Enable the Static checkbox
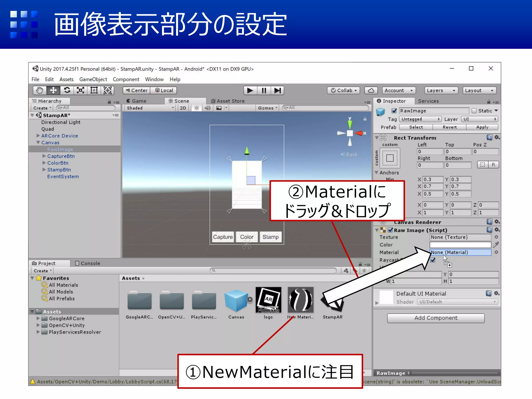Image resolution: width=532 pixels, height=399 pixels. [474, 111]
